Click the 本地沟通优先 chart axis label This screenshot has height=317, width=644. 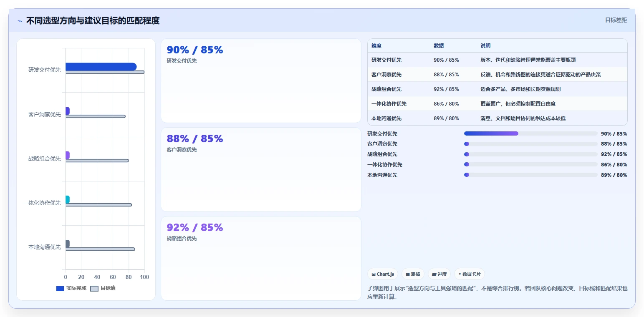45,247
